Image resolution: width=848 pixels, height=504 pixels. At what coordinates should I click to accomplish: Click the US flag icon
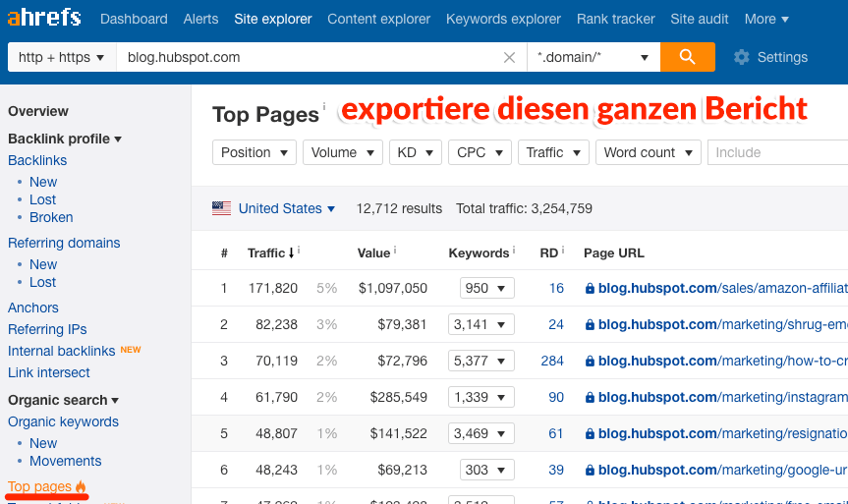tap(221, 208)
